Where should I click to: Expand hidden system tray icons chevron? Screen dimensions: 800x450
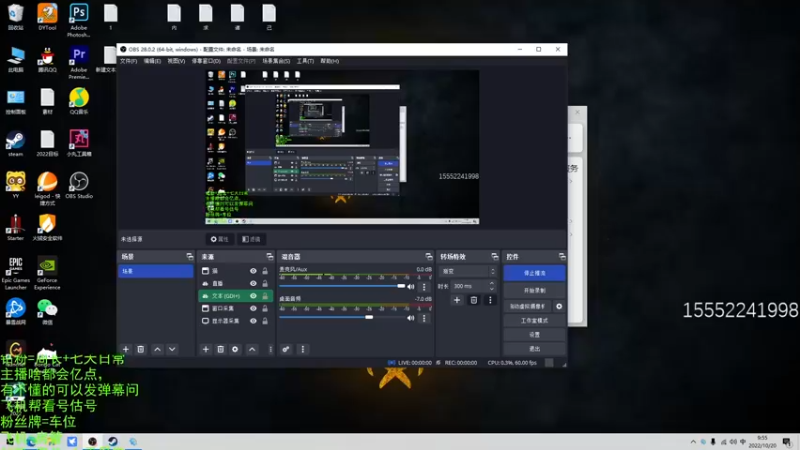coord(693,442)
